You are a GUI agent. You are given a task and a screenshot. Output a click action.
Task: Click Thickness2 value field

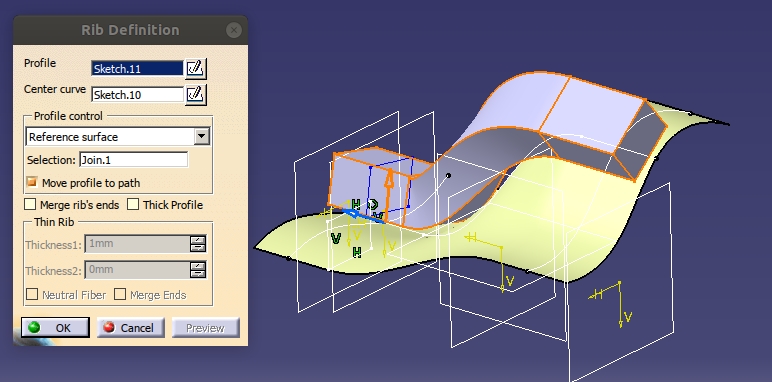[137, 270]
